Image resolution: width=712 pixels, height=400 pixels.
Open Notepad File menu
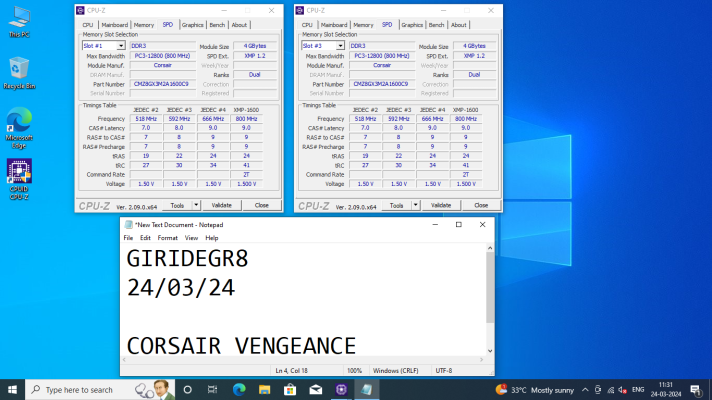click(128, 238)
